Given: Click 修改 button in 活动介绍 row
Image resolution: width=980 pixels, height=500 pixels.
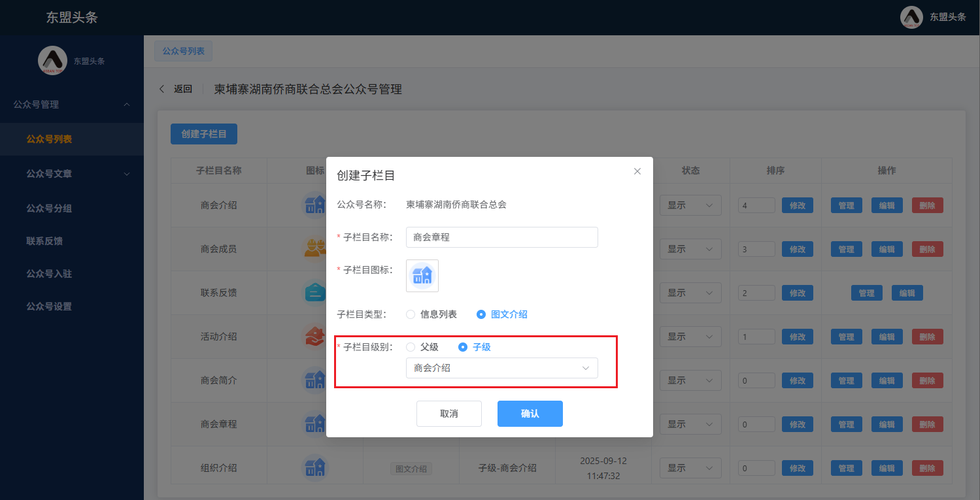Looking at the screenshot, I should (798, 337).
